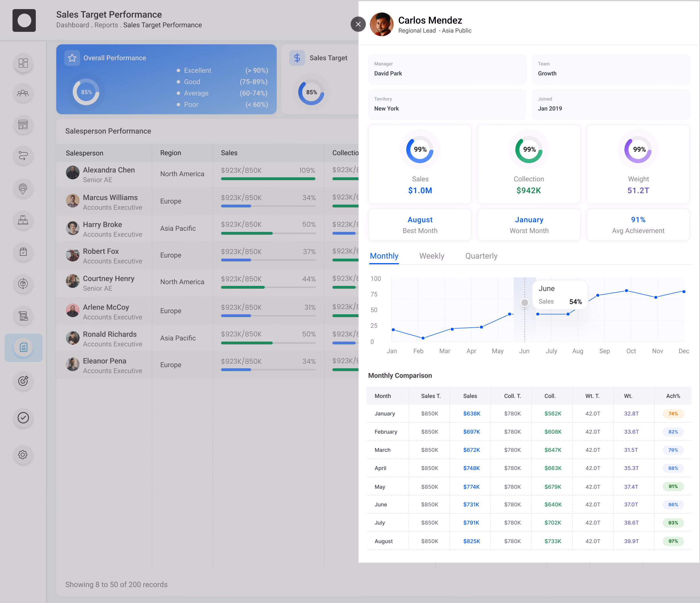Open Ronald Richards salesperson row
The width and height of the screenshot is (700, 603).
207,338
